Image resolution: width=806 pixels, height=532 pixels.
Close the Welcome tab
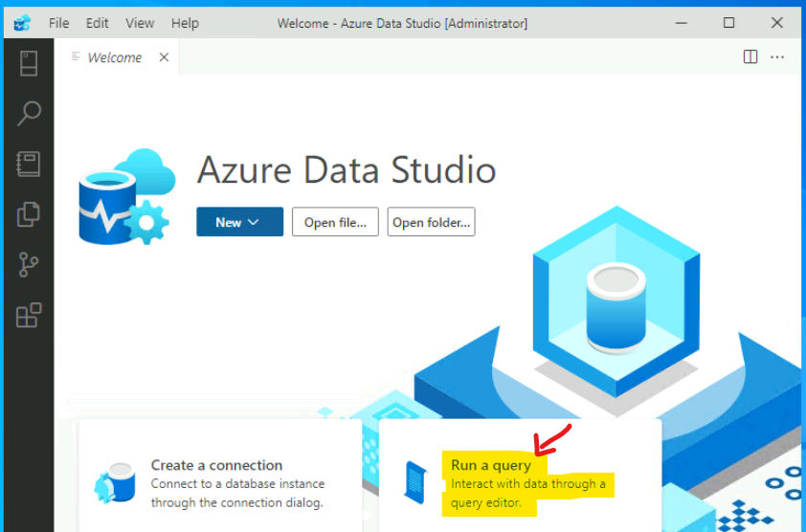coord(164,57)
